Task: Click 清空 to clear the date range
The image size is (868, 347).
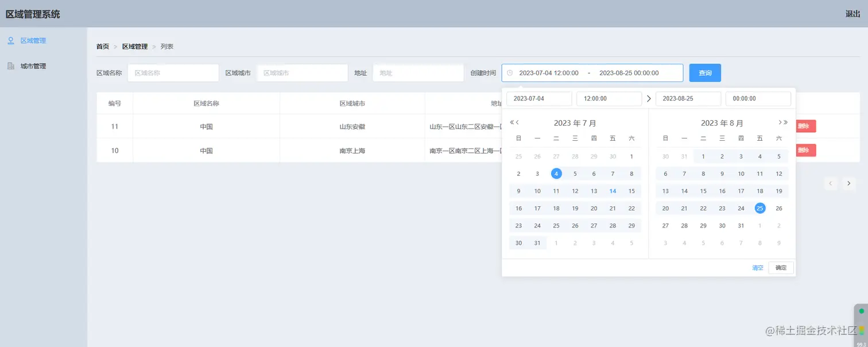Action: pyautogui.click(x=758, y=268)
